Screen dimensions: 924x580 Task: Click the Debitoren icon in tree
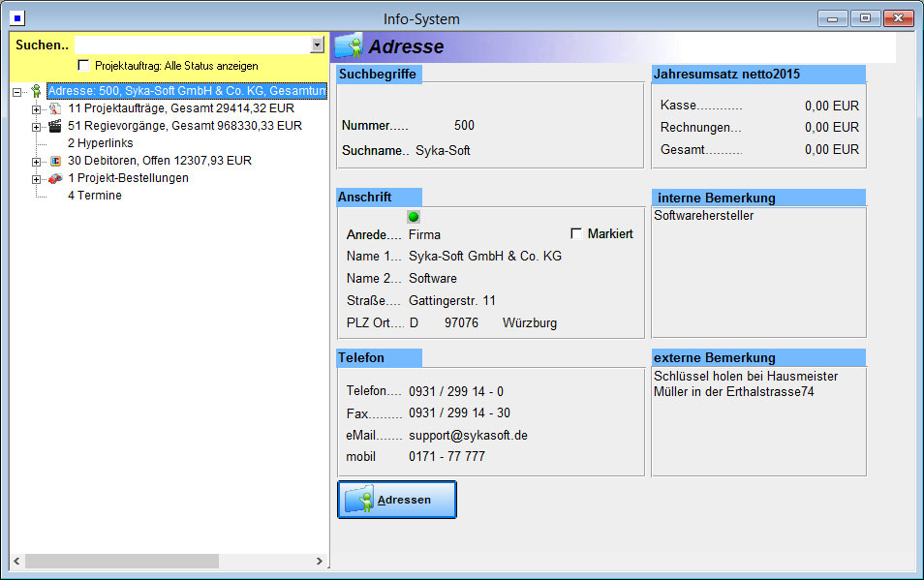coord(55,161)
